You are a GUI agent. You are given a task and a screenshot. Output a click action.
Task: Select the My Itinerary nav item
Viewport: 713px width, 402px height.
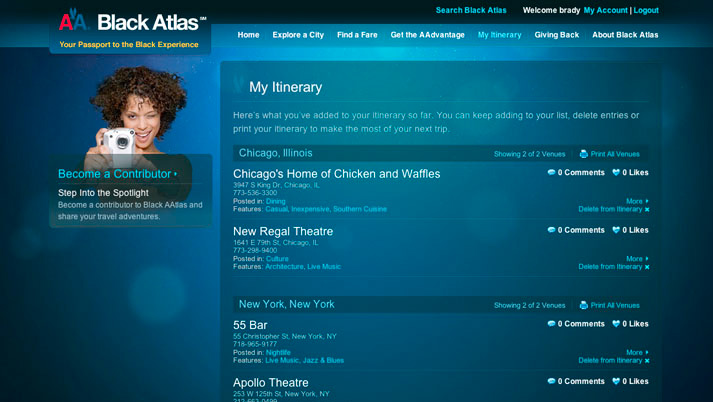coord(499,35)
